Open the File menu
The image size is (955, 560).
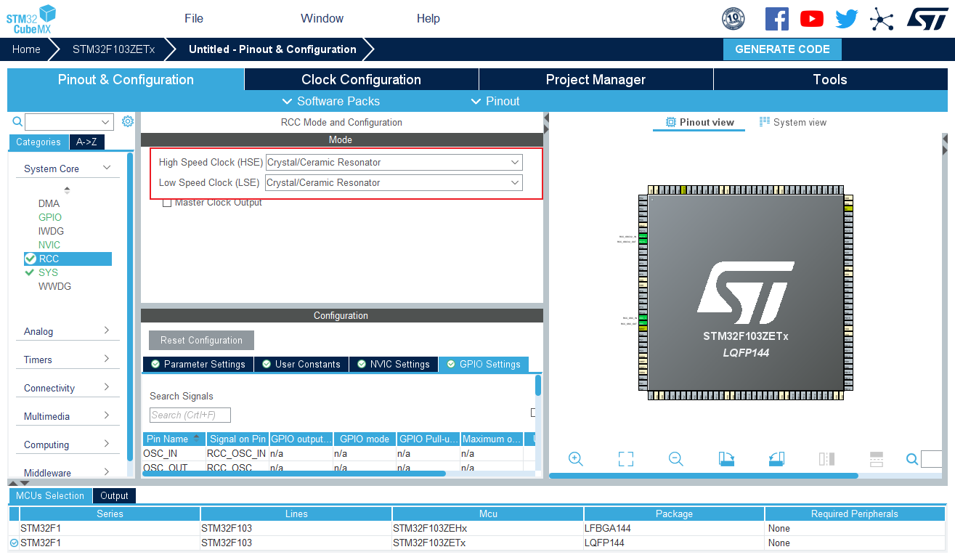[x=194, y=19]
